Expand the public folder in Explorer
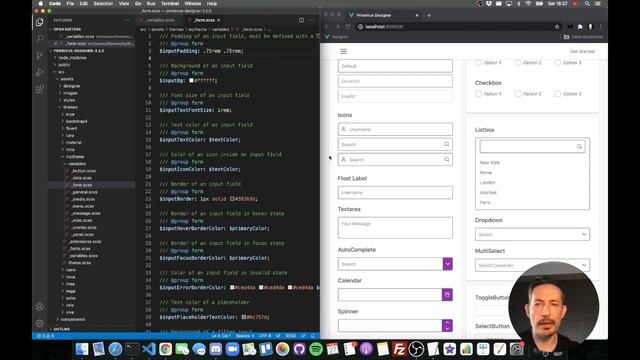Image resolution: width=640 pixels, height=360 pixels. (64, 64)
